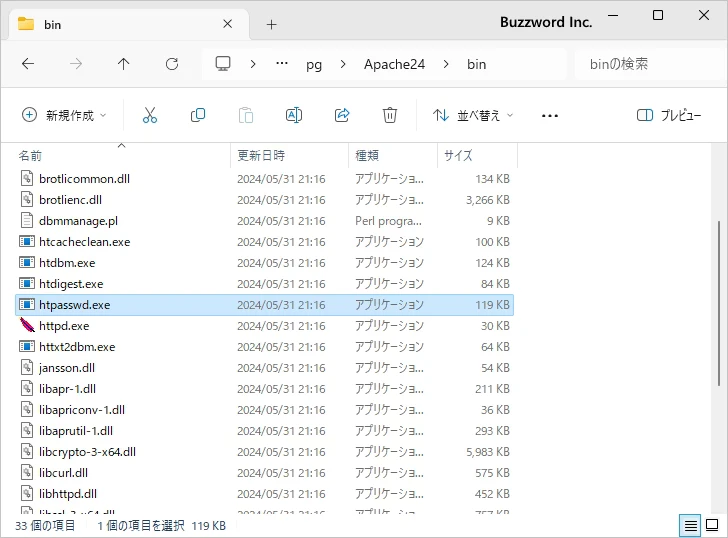Sort by Name (名前) column header
This screenshot has width=728, height=538.
click(30, 156)
